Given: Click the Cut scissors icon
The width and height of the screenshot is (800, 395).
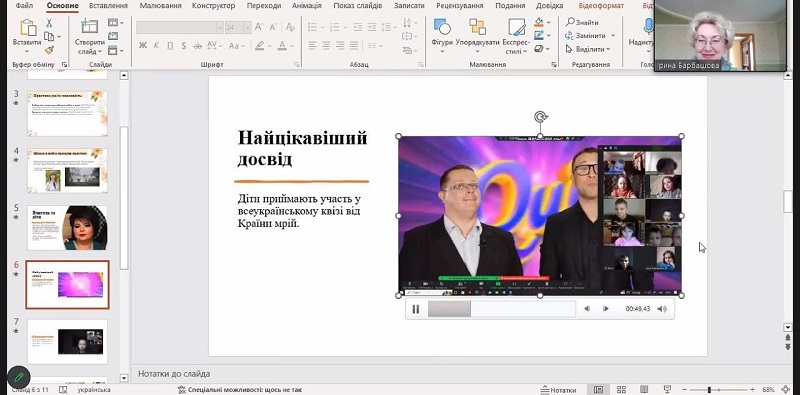Looking at the screenshot, I should 49,23.
